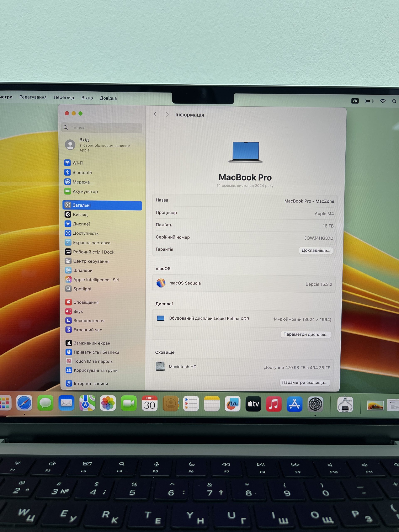
Task: Open Calendar showing 30 in Dock
Action: 150,403
